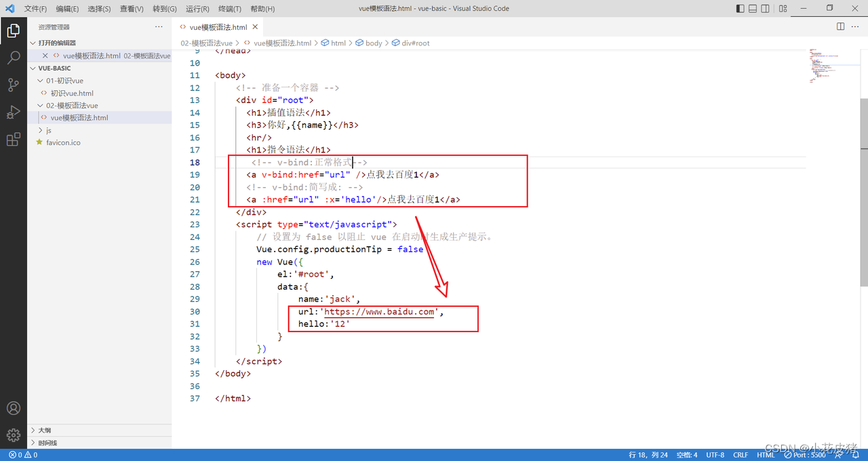The image size is (868, 461).
Task: Click 'Vue.config.productionTip' code text
Action: (x=320, y=249)
